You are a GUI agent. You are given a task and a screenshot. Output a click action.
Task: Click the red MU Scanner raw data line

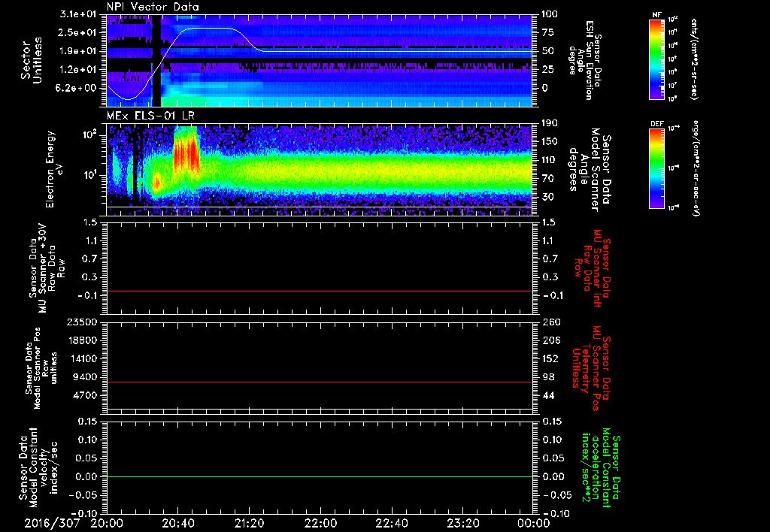coord(319,292)
